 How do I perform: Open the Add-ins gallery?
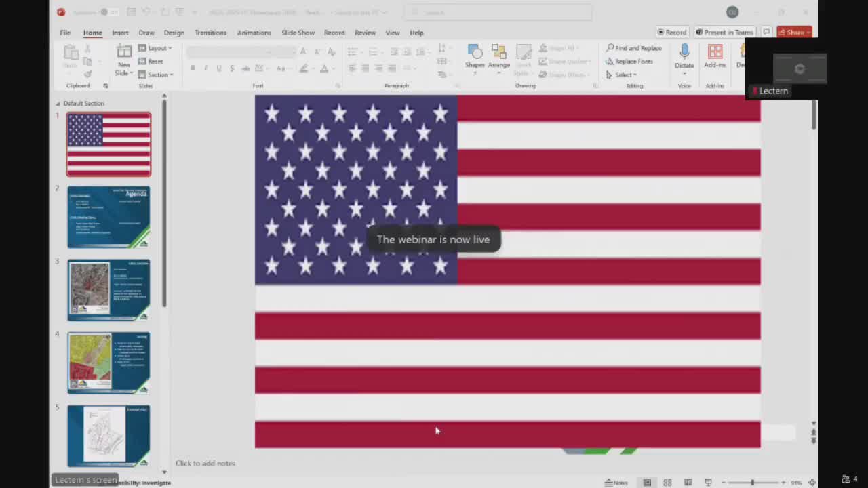tap(715, 57)
